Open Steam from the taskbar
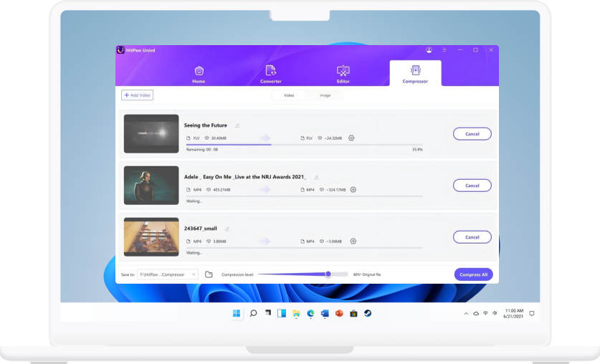The width and height of the screenshot is (600, 364). click(368, 314)
